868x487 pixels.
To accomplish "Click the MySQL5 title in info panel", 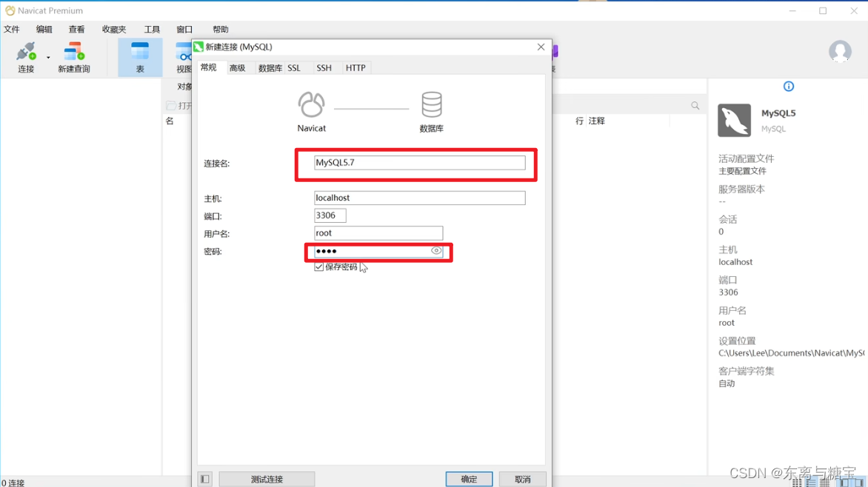I will [778, 113].
